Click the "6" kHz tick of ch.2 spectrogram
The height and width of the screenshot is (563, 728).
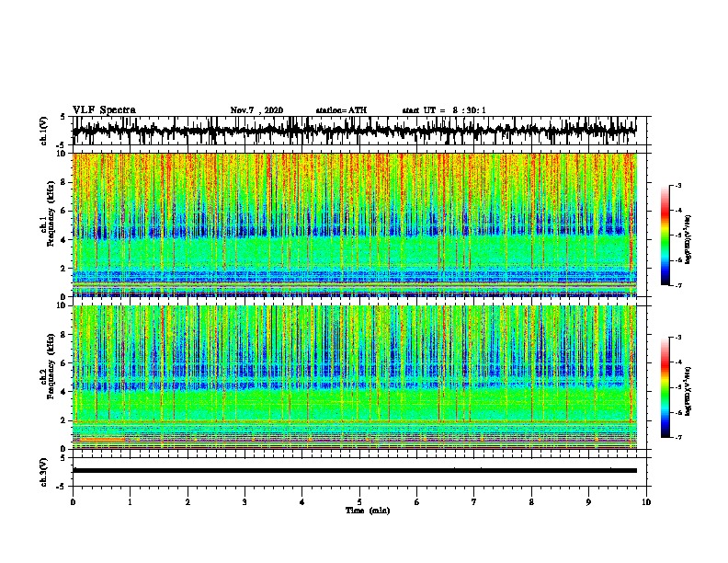coord(64,362)
